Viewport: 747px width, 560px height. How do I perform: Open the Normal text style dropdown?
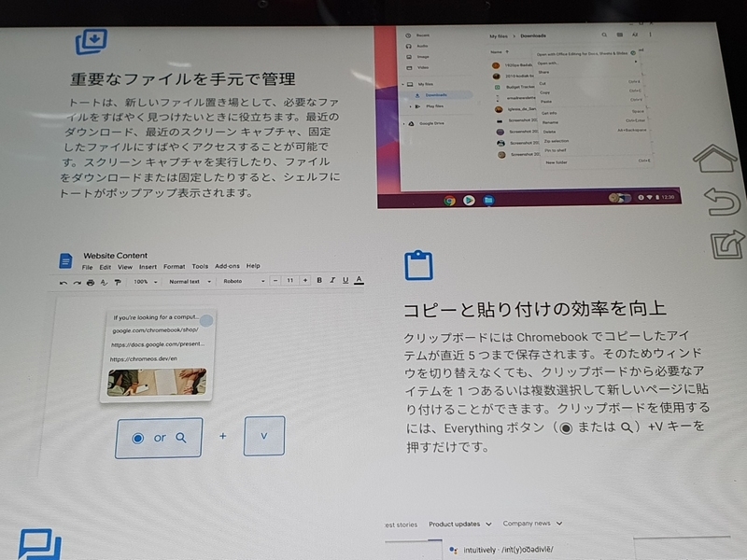[190, 282]
